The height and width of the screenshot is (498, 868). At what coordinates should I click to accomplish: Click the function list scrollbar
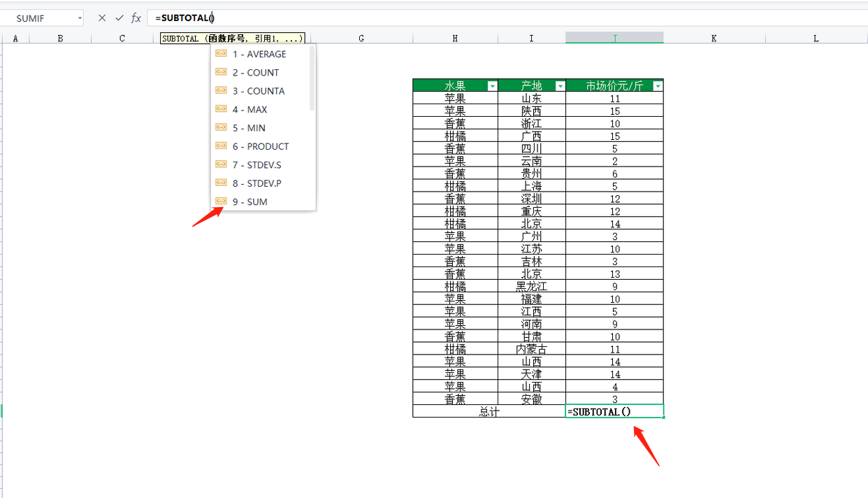pos(312,78)
